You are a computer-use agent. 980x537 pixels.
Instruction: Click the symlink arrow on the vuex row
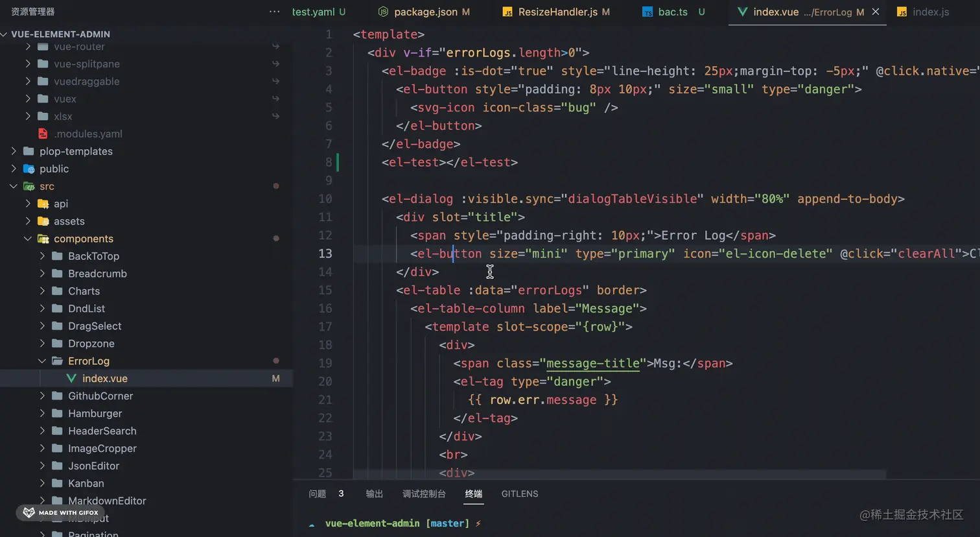[x=275, y=99]
